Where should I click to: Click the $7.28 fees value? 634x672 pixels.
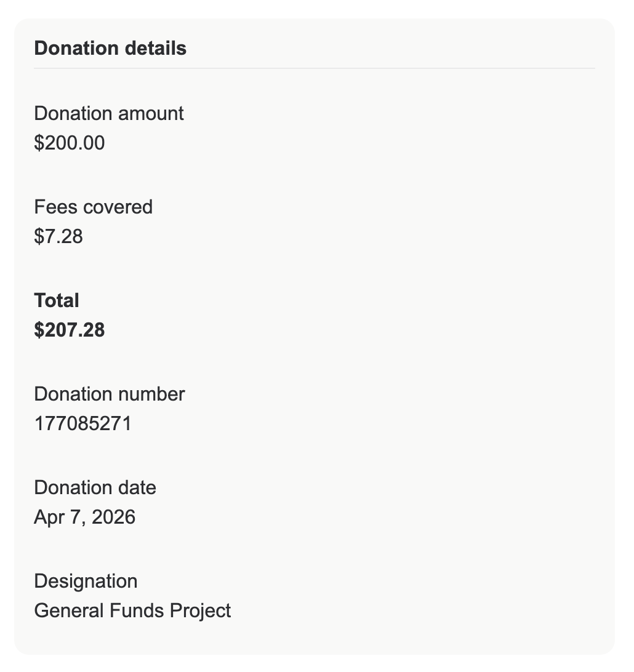(x=58, y=236)
